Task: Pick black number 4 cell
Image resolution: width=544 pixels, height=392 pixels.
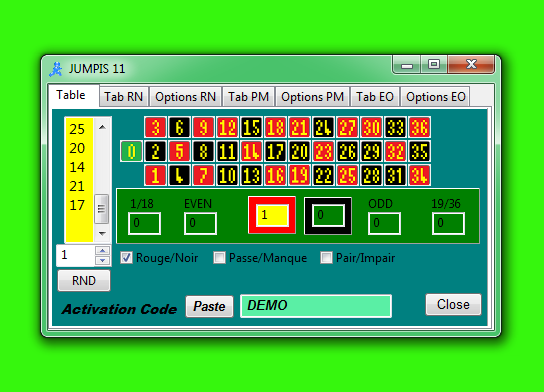Action: (x=179, y=175)
